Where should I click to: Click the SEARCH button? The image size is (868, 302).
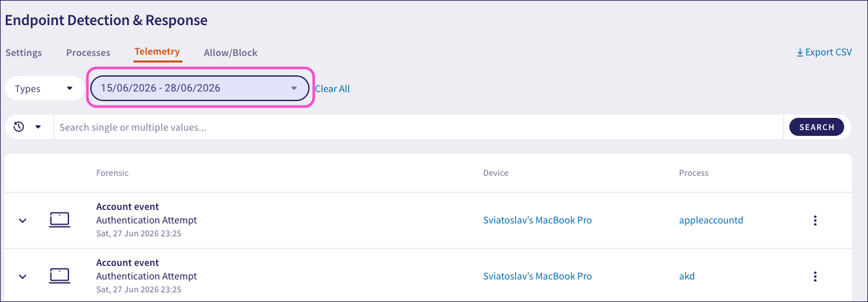(x=816, y=127)
